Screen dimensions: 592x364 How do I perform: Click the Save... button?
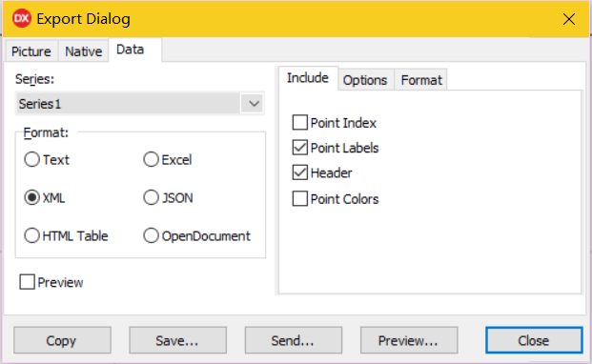178,340
